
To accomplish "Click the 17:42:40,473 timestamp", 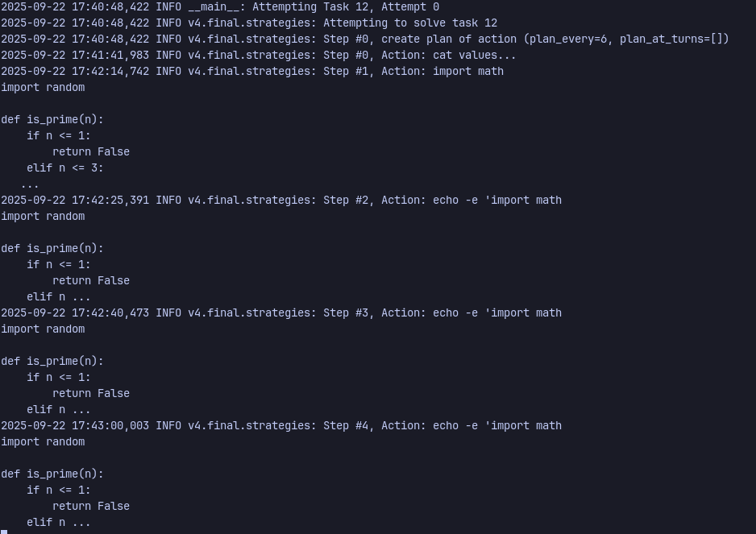I will 110,313.
